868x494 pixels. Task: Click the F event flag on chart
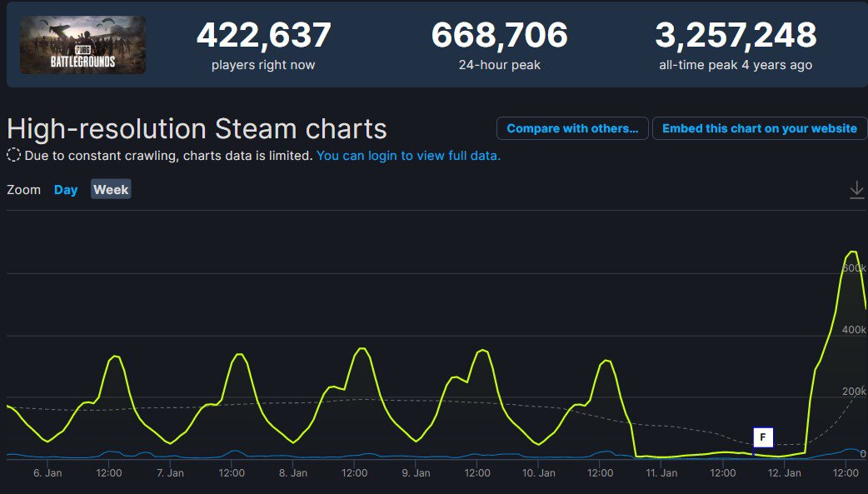tap(763, 437)
